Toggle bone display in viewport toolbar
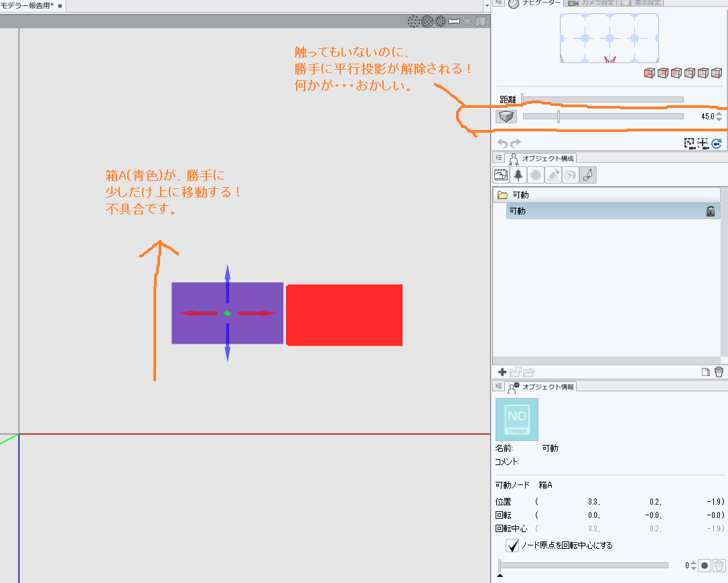Screen dimensions: 728x583 tap(453, 21)
